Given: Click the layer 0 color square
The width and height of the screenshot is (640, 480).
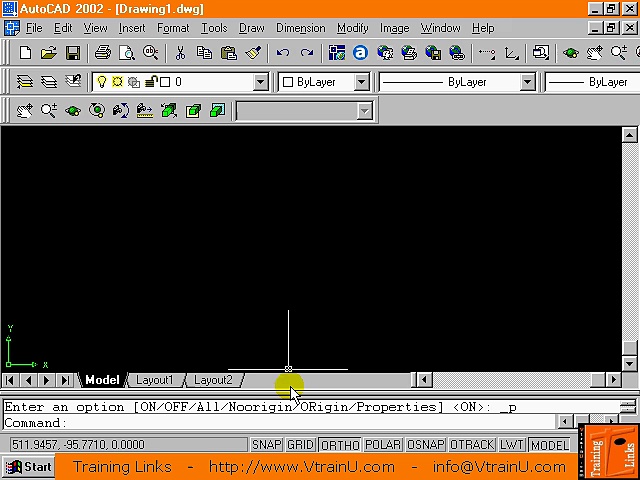Looking at the screenshot, I should pyautogui.click(x=165, y=82).
